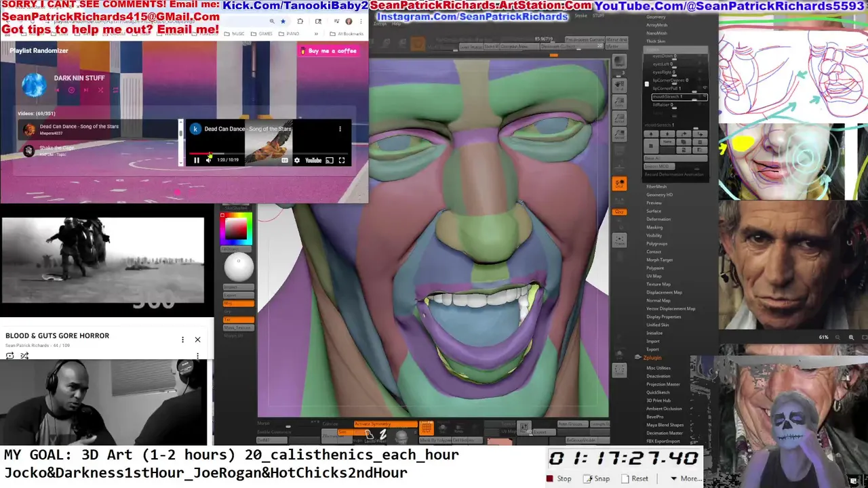The height and width of the screenshot is (488, 868).
Task: Click the black-and-white war video thumbnail
Action: click(x=102, y=260)
